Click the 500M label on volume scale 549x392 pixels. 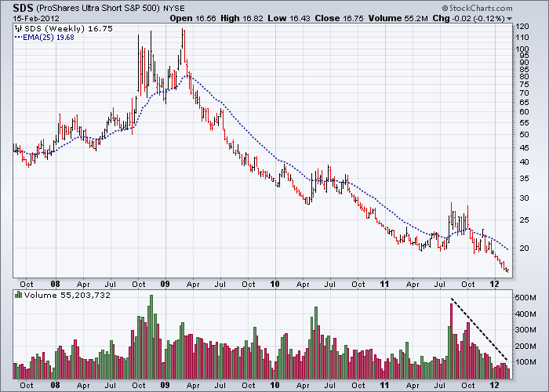525,298
